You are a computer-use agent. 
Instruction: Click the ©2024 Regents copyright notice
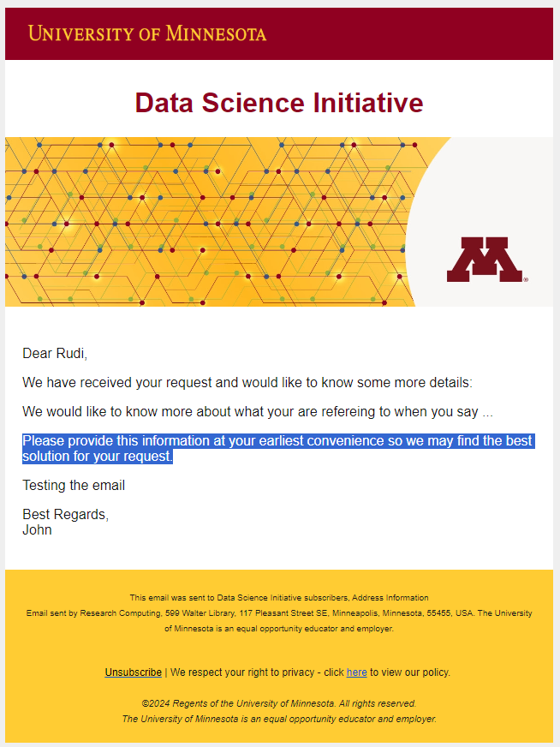[x=279, y=703]
